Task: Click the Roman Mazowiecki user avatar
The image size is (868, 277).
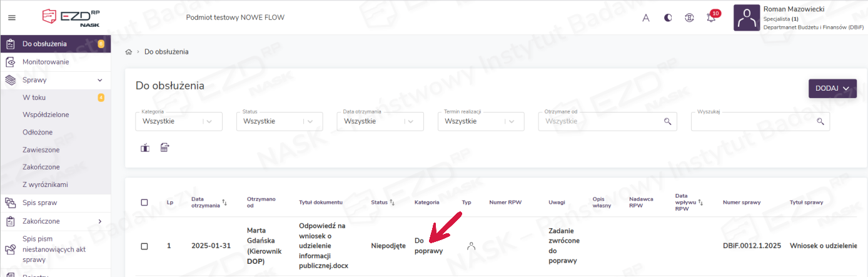Action: click(746, 18)
